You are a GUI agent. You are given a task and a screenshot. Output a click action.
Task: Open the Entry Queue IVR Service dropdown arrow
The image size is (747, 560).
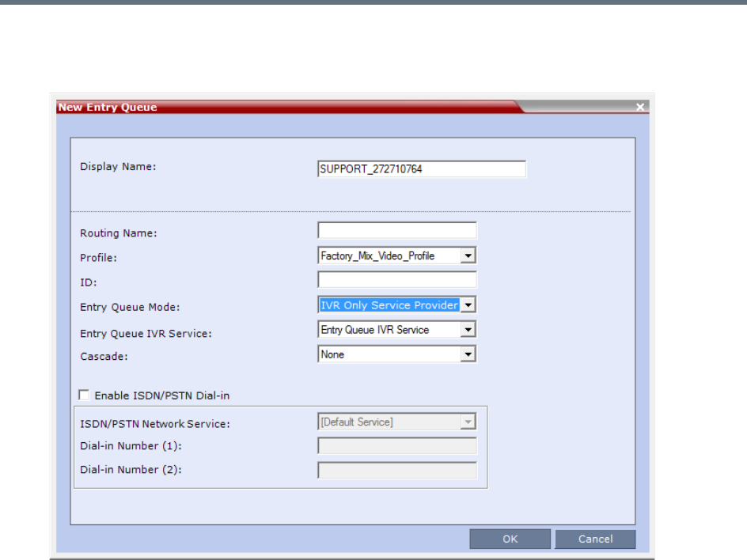click(x=468, y=330)
